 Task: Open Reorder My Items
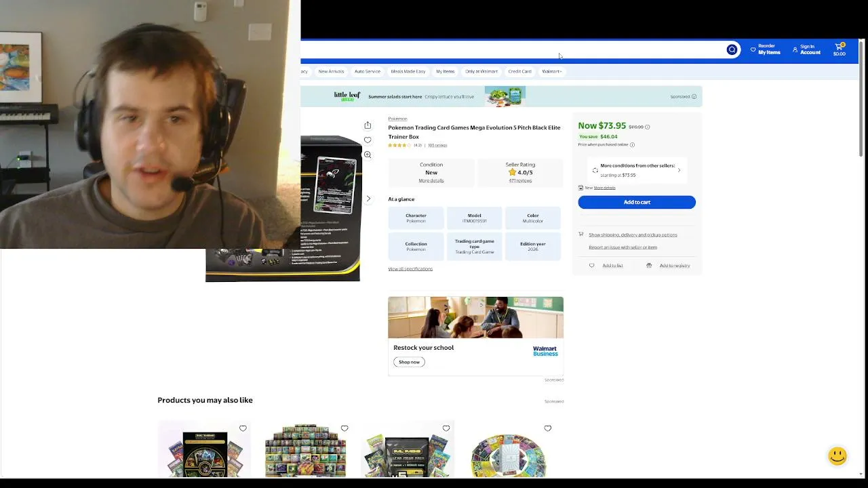tap(765, 49)
